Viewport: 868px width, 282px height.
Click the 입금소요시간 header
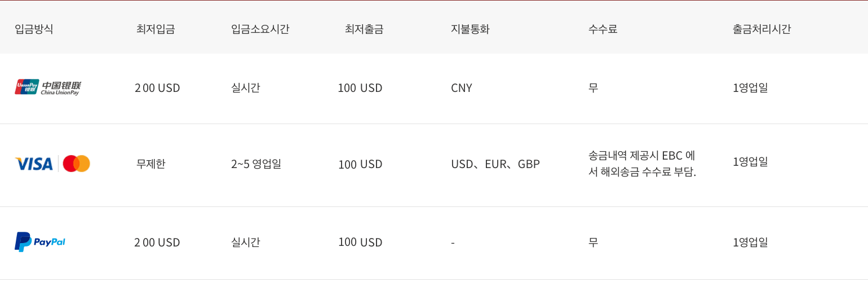click(x=260, y=29)
